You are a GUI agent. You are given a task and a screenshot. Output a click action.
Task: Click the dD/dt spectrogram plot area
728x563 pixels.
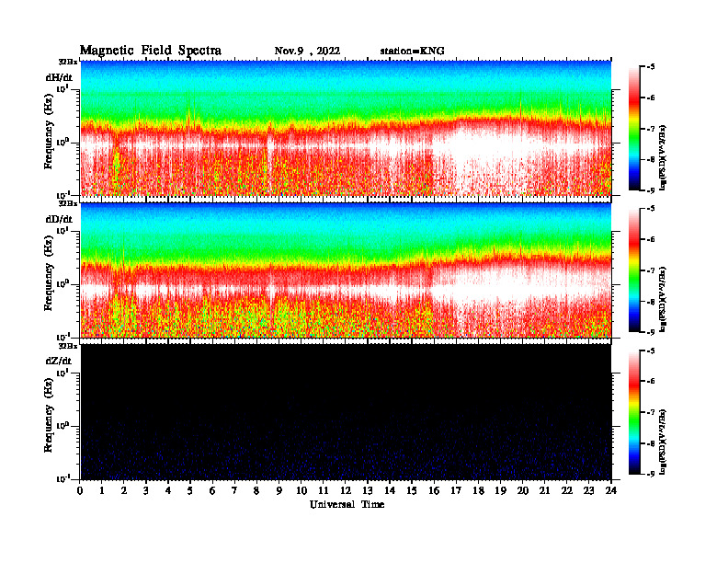tap(346, 270)
